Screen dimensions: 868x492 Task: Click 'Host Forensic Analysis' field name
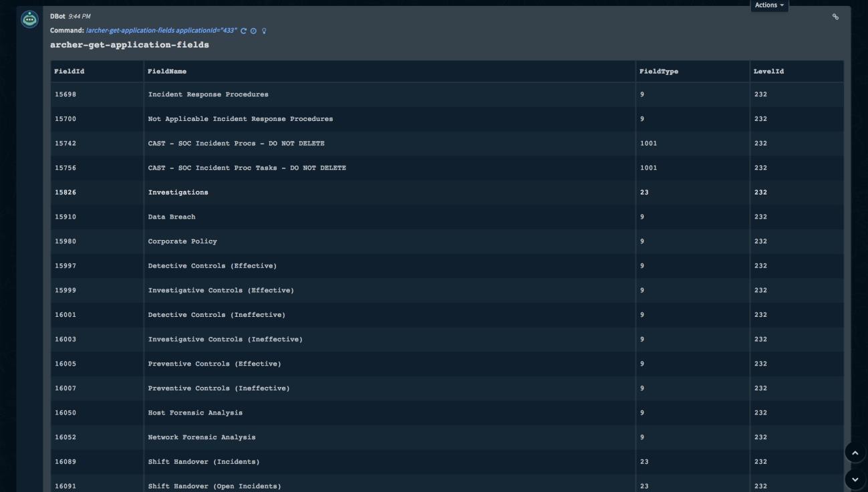pyautogui.click(x=195, y=413)
